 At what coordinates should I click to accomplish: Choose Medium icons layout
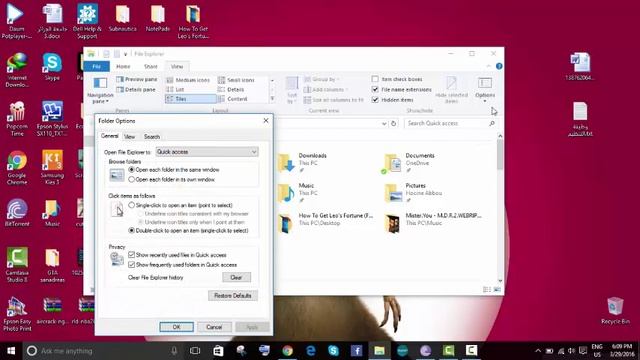189,80
